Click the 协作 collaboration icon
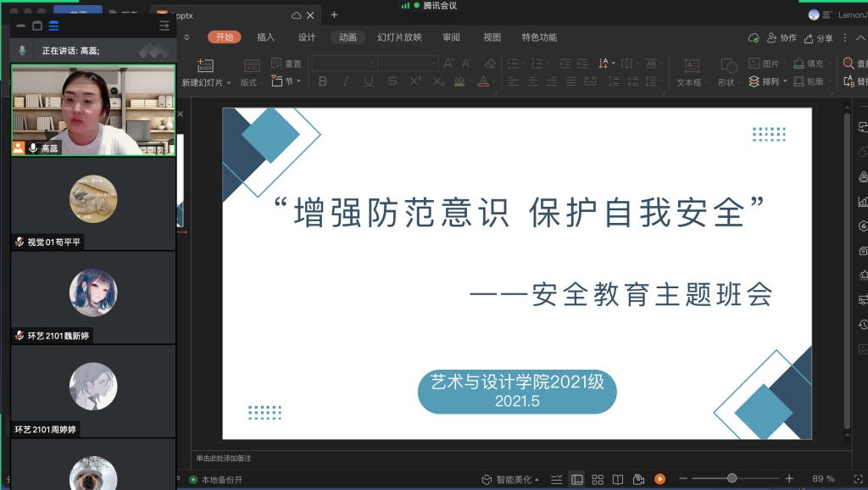 (782, 37)
